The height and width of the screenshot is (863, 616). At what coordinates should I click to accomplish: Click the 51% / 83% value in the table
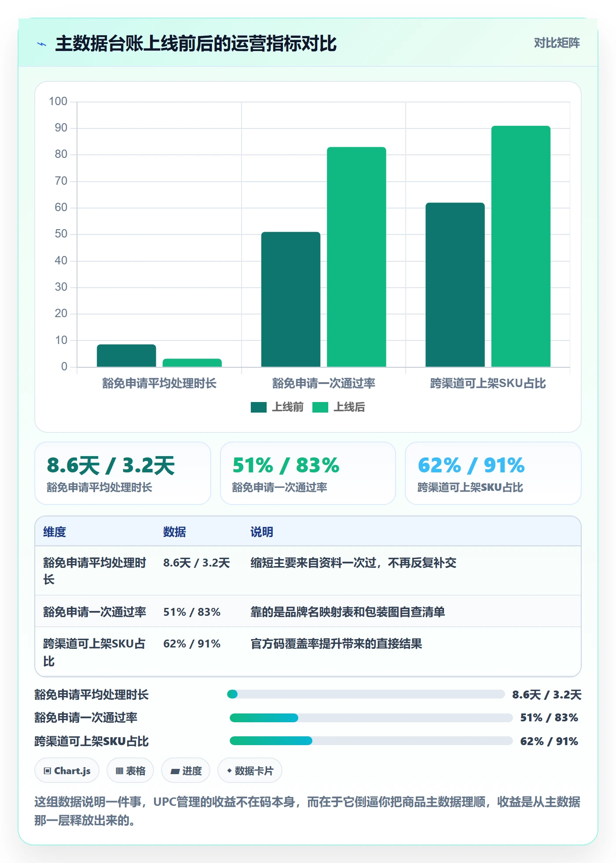click(x=192, y=612)
